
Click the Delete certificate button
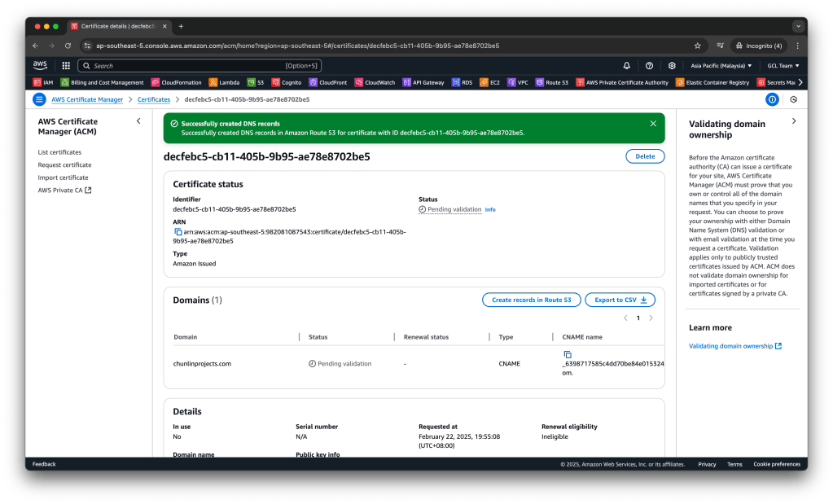tap(644, 156)
